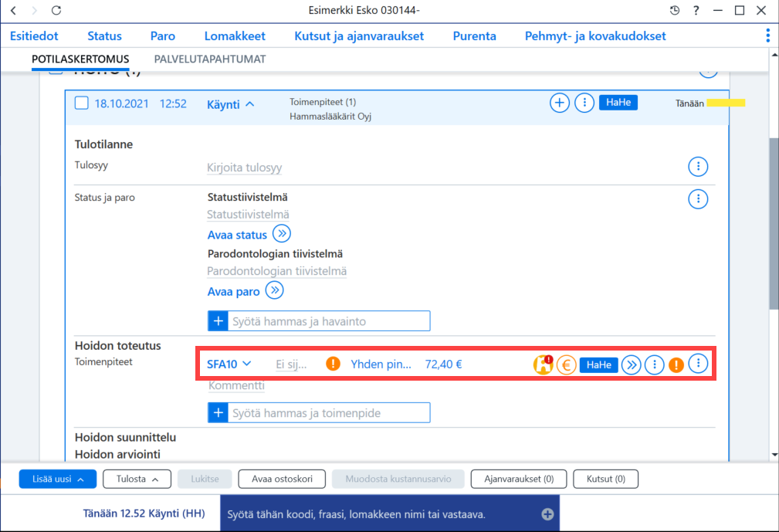Open Pehmyt- ja kovakudokset menu

pos(595,36)
